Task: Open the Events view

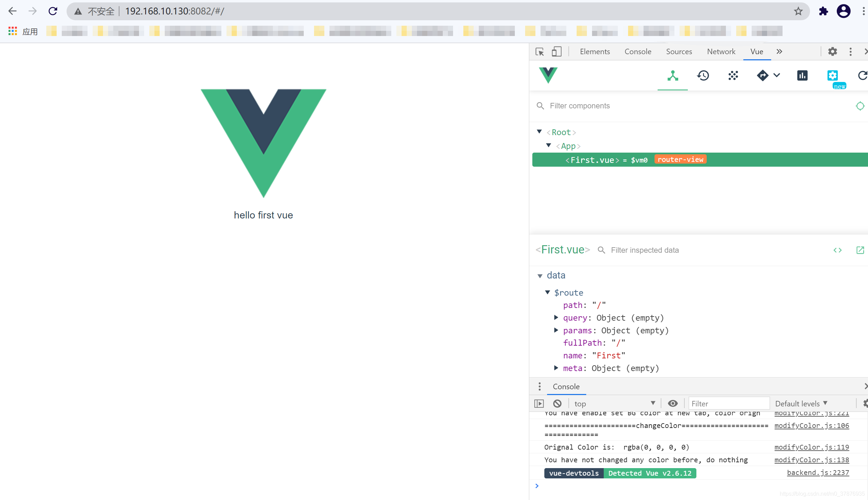Action: coord(733,75)
